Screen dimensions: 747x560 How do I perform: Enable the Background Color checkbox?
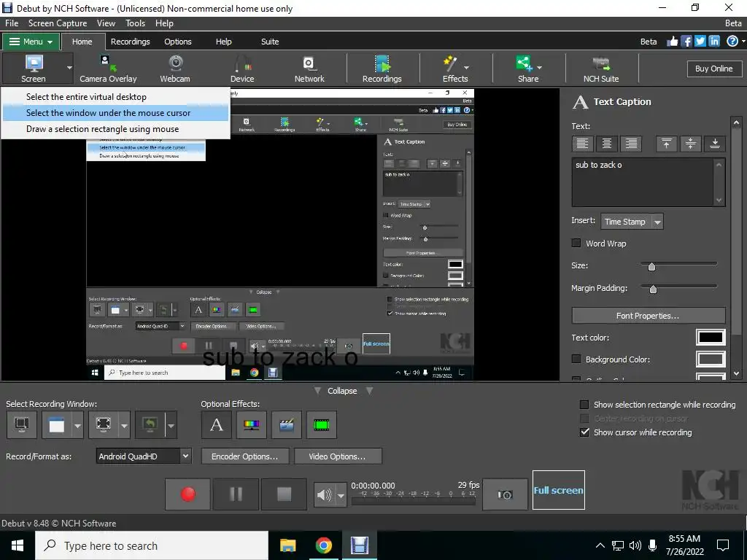pos(576,359)
